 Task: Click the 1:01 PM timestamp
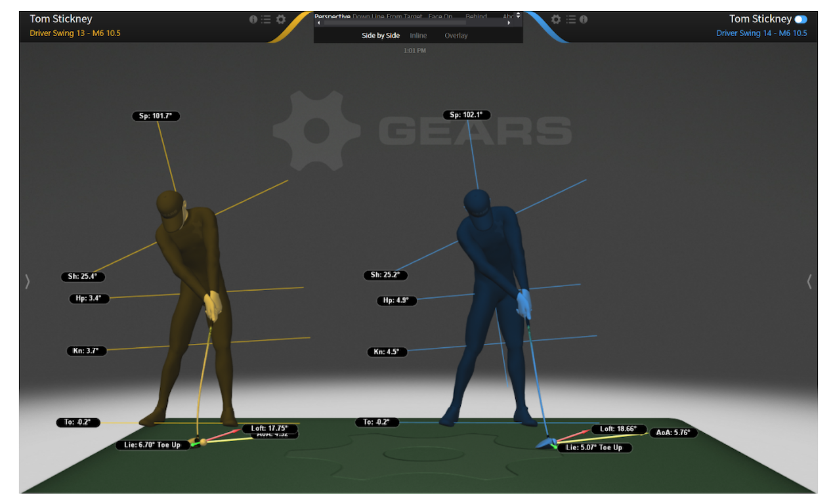(x=415, y=51)
